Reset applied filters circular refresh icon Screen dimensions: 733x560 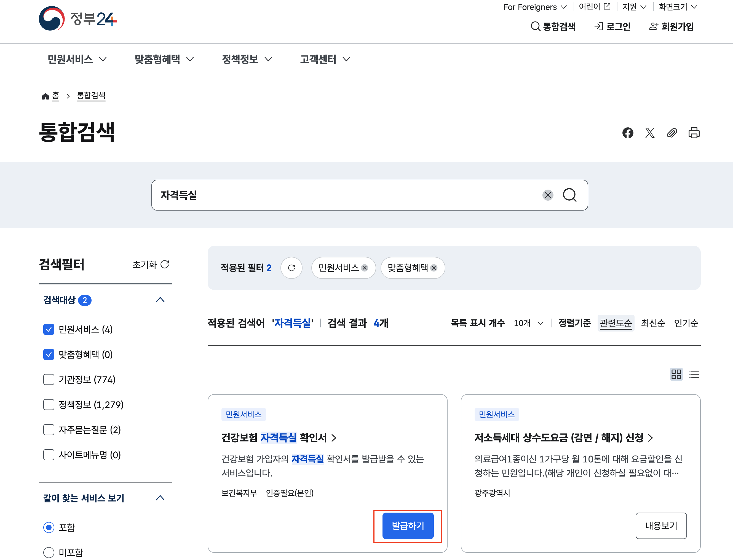click(291, 268)
